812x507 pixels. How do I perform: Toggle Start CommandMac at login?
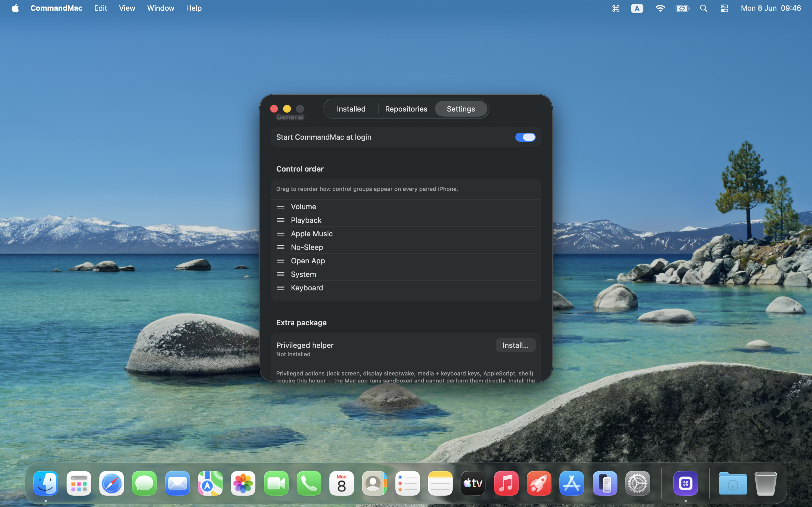point(525,137)
